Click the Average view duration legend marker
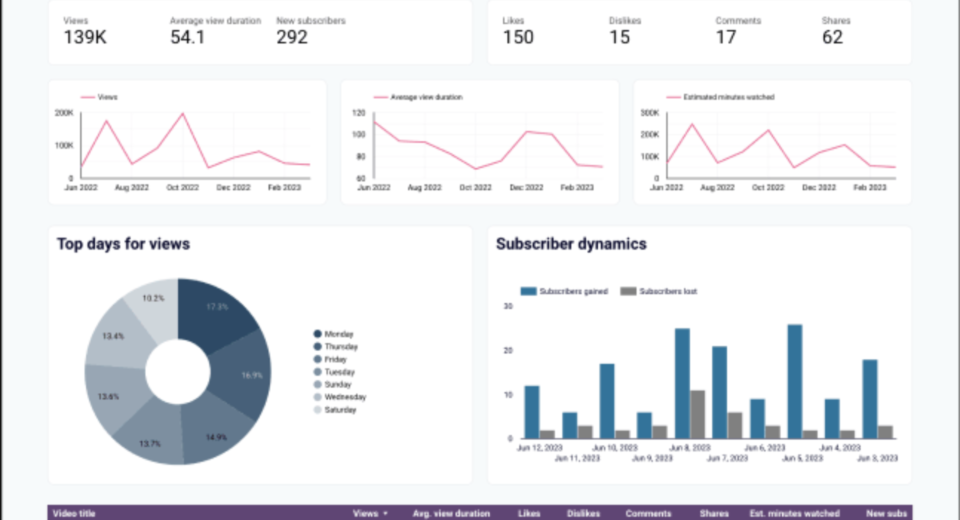This screenshot has width=960, height=520. (379, 97)
